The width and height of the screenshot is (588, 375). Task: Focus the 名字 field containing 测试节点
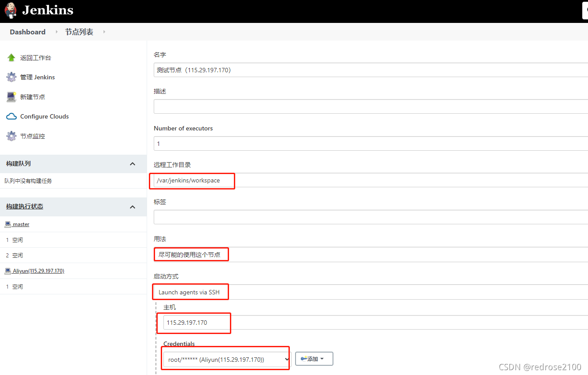click(371, 70)
